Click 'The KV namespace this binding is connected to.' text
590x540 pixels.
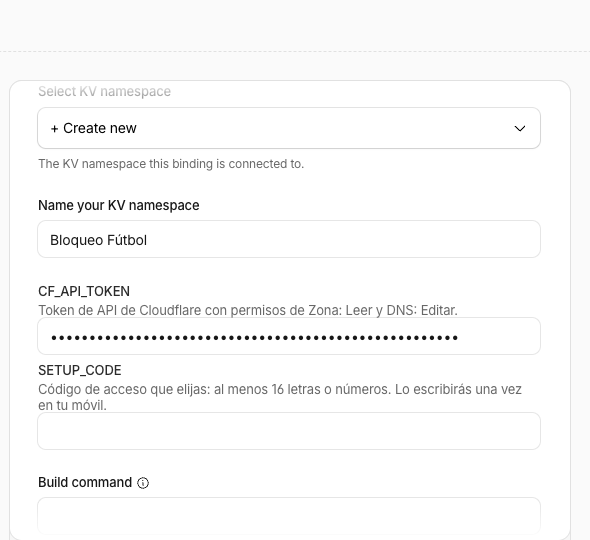pyautogui.click(x=171, y=164)
